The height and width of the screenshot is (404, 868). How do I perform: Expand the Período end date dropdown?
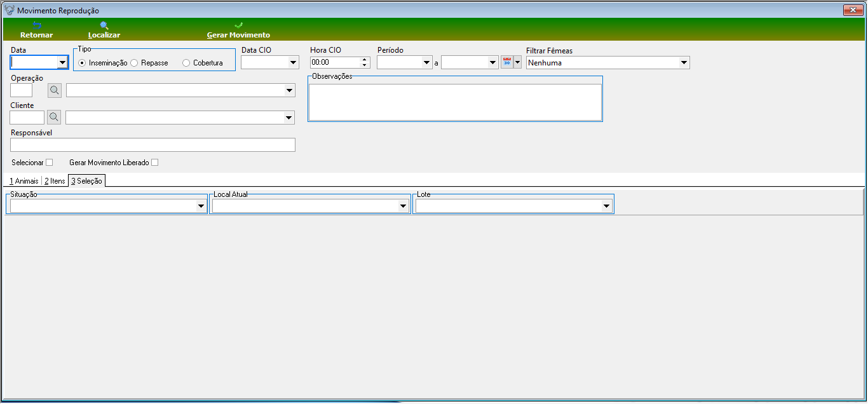pyautogui.click(x=492, y=62)
